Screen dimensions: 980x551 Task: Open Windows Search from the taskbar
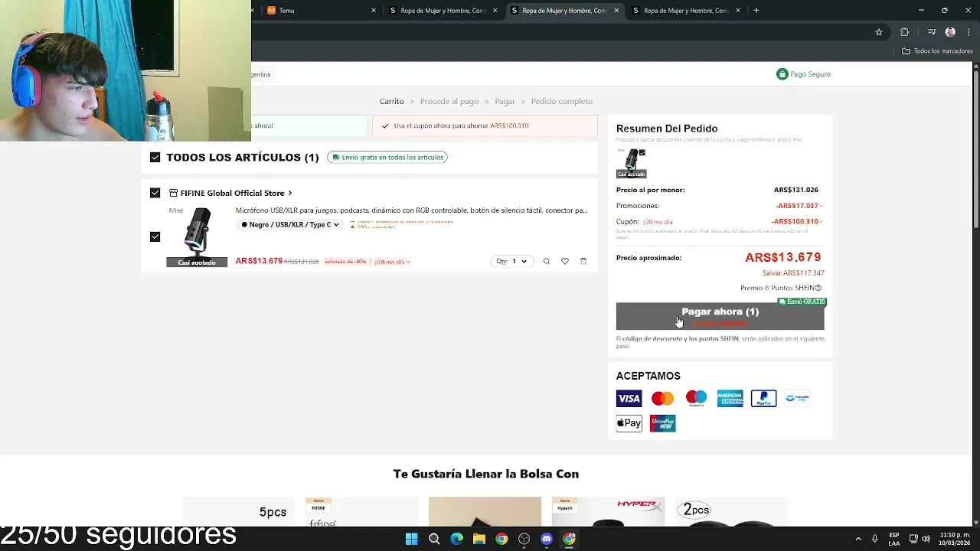434,539
